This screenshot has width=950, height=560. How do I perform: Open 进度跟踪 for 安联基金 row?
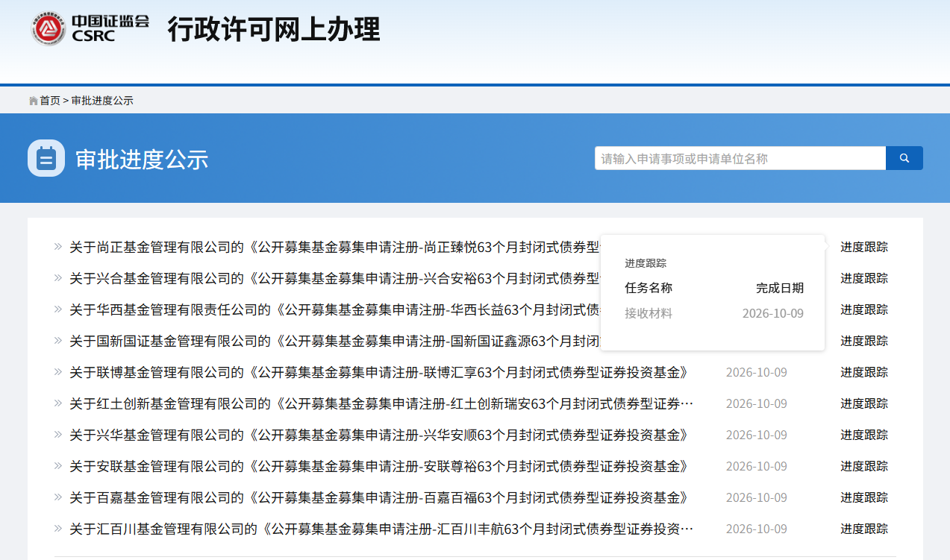pos(864,466)
